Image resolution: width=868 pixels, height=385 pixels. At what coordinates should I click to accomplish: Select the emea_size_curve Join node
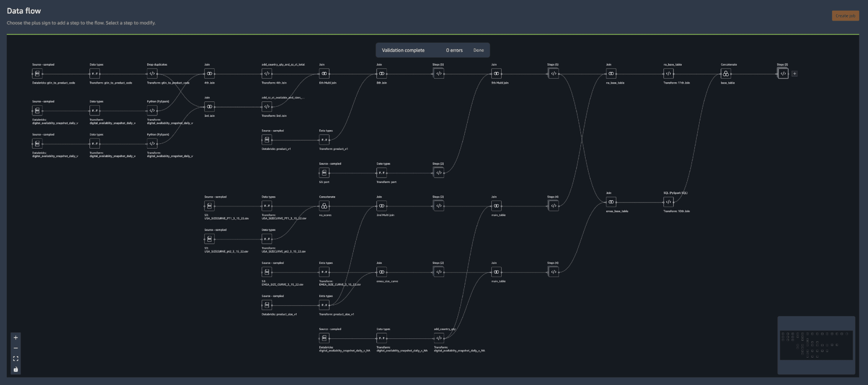[381, 272]
